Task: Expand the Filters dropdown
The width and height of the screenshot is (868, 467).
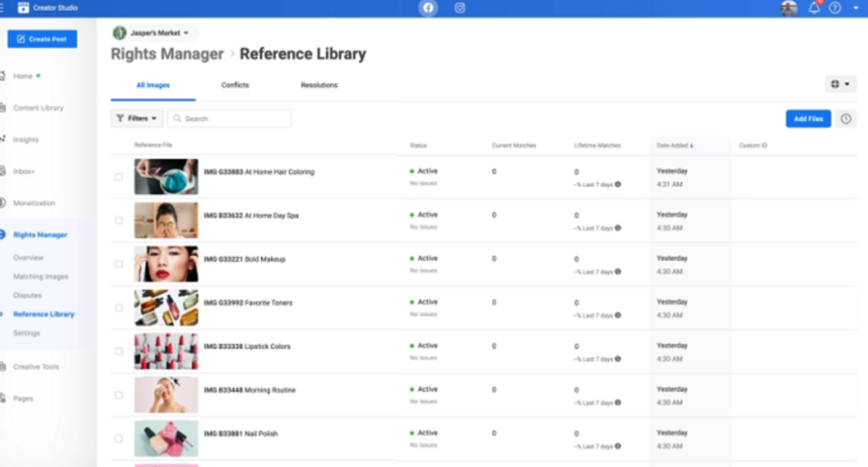Action: [x=136, y=119]
